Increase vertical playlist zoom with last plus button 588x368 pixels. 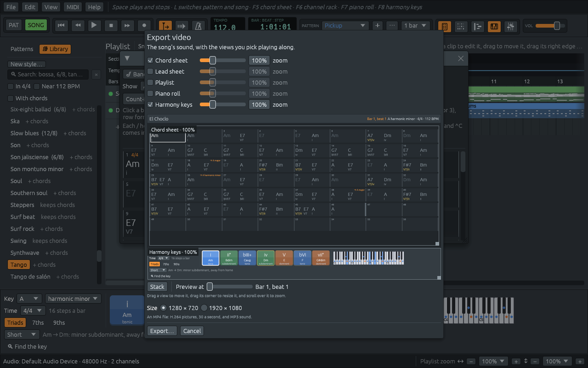580,362
